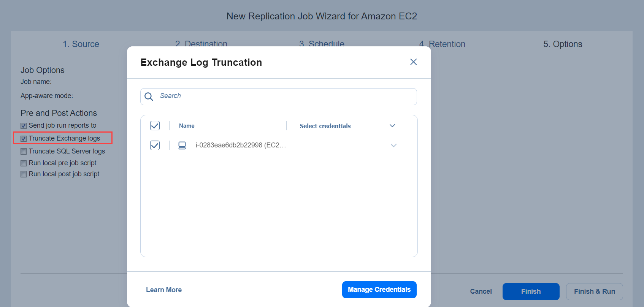Open the Learn More link

(x=164, y=290)
